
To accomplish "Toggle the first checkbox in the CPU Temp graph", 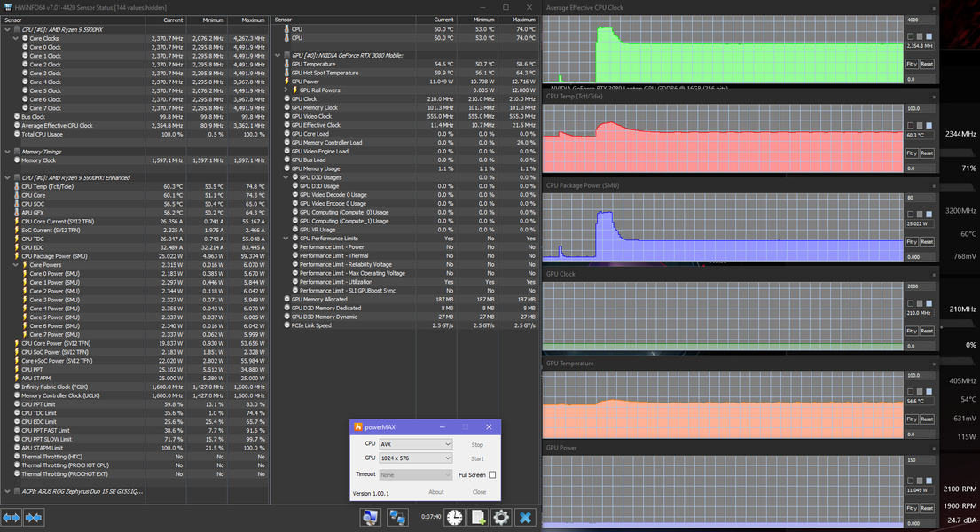I will click(x=909, y=125).
